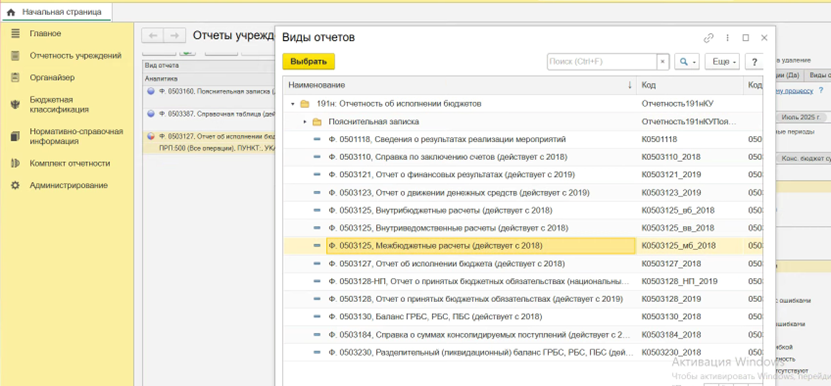Click folder icon of 191н: Отчетность row
The image size is (831, 386).
305,104
